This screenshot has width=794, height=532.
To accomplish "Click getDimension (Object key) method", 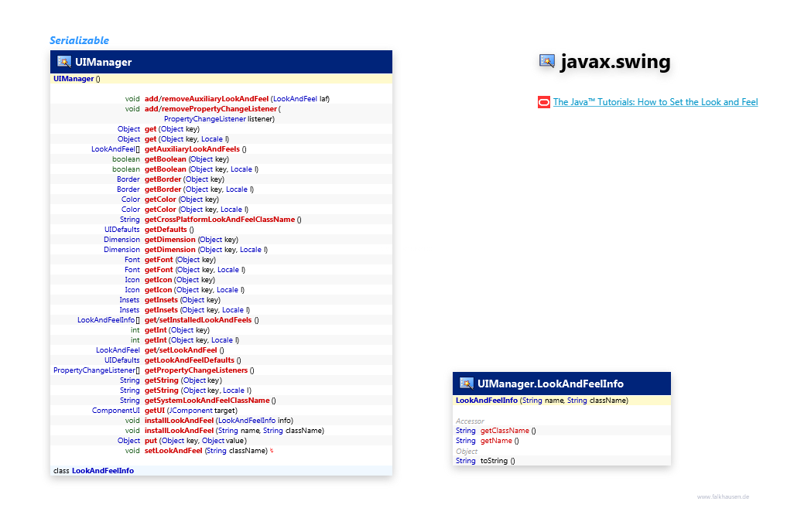I will pyautogui.click(x=191, y=240).
